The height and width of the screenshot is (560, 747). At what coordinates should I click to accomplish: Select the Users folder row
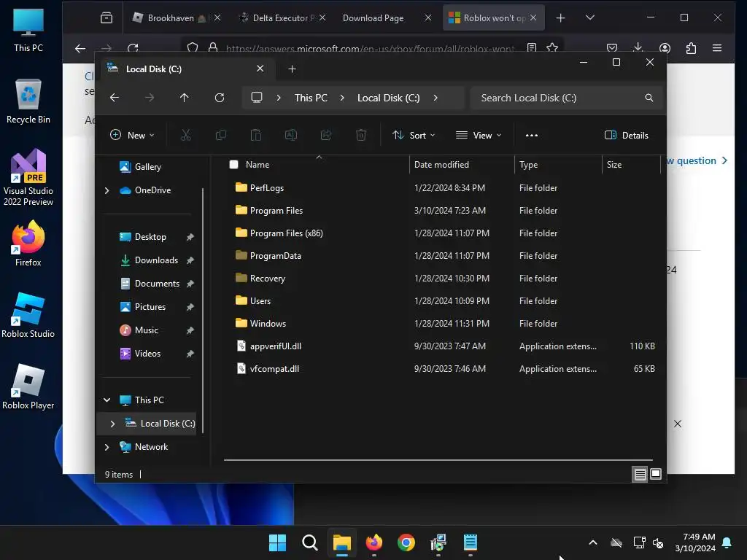click(442, 301)
